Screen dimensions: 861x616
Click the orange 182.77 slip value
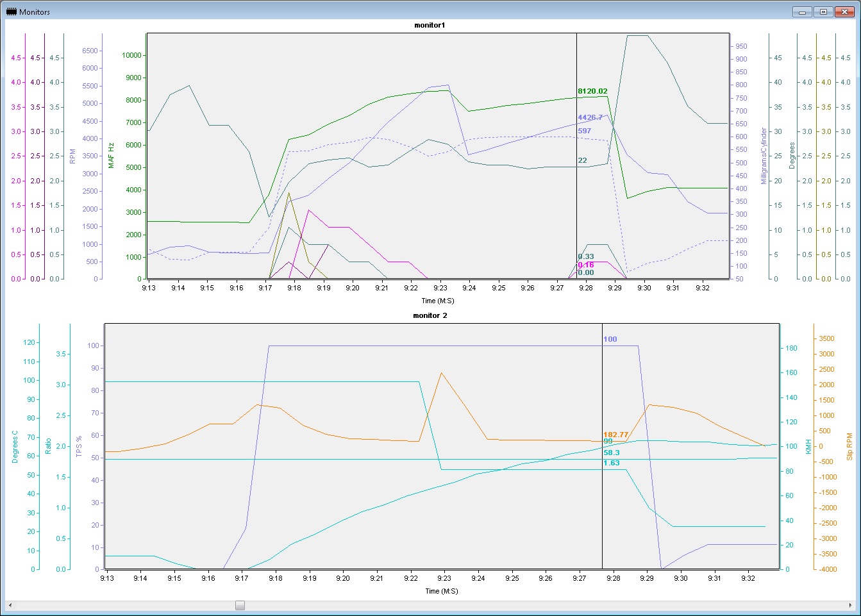point(615,435)
